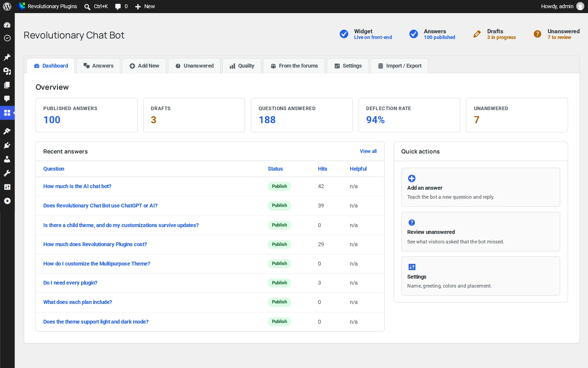The height and width of the screenshot is (368, 588).
Task: Open the From the forums tab
Action: pos(294,66)
